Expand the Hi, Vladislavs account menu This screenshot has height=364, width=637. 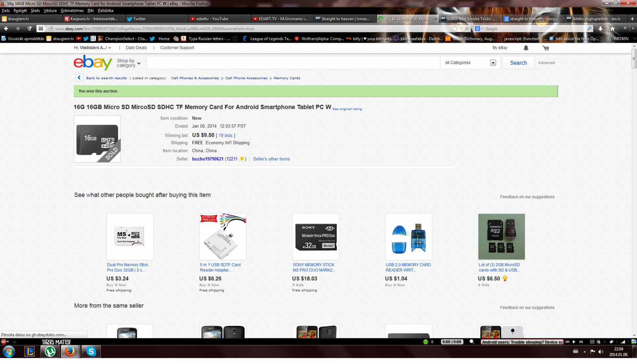point(92,48)
